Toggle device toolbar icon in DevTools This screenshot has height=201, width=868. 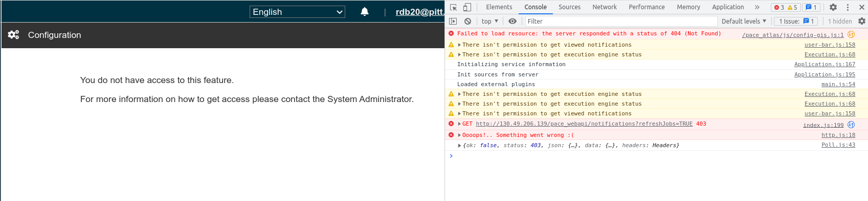(467, 7)
